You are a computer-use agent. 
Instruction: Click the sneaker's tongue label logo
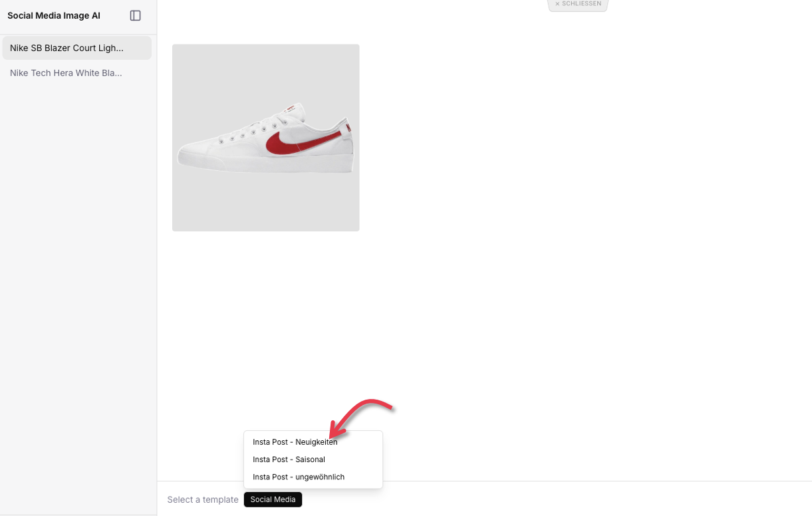[289, 108]
